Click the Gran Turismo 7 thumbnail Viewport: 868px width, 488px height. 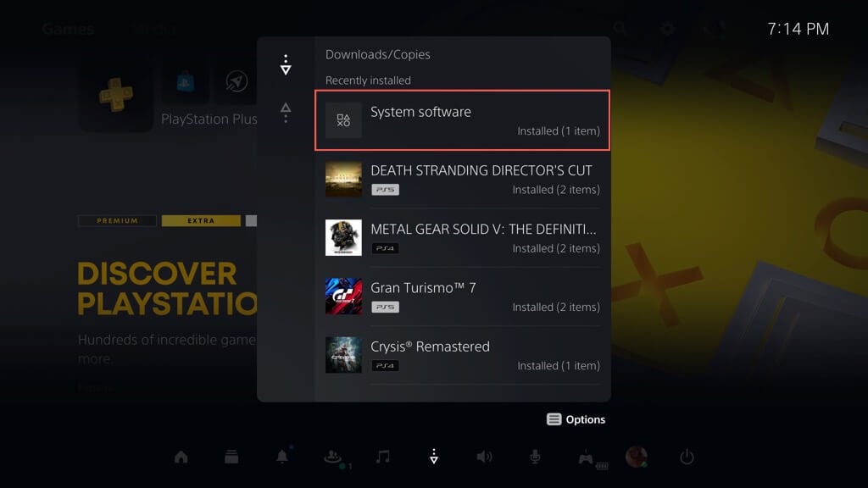click(343, 297)
